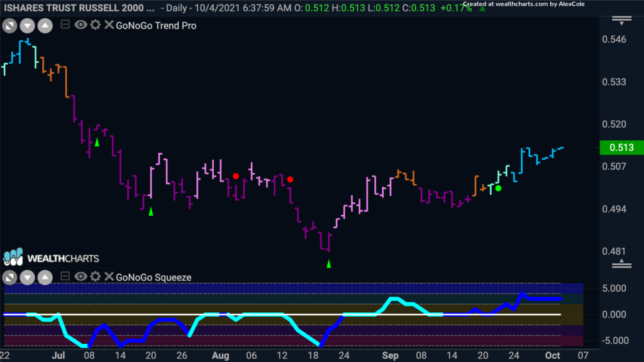Click the Oct date axis label
This screenshot has width=644, height=362.
(552, 356)
